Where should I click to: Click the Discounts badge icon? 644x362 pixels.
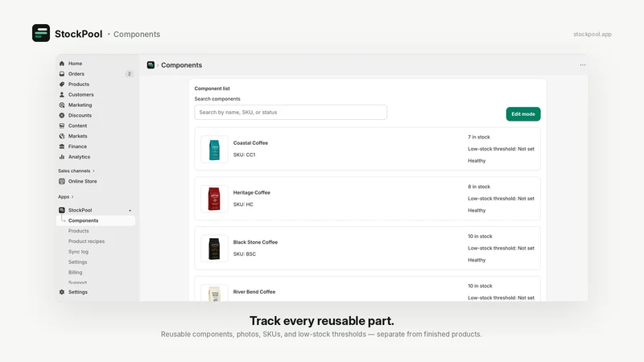pyautogui.click(x=62, y=115)
